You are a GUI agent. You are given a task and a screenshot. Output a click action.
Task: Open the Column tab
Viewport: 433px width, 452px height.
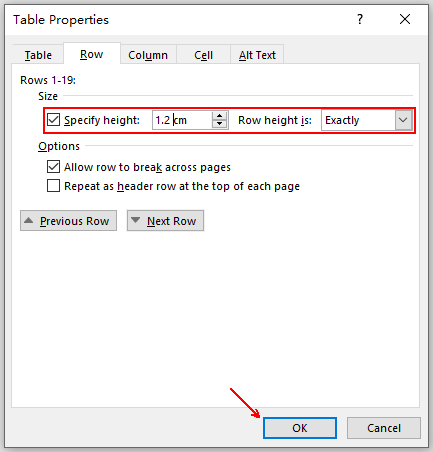[x=148, y=55]
